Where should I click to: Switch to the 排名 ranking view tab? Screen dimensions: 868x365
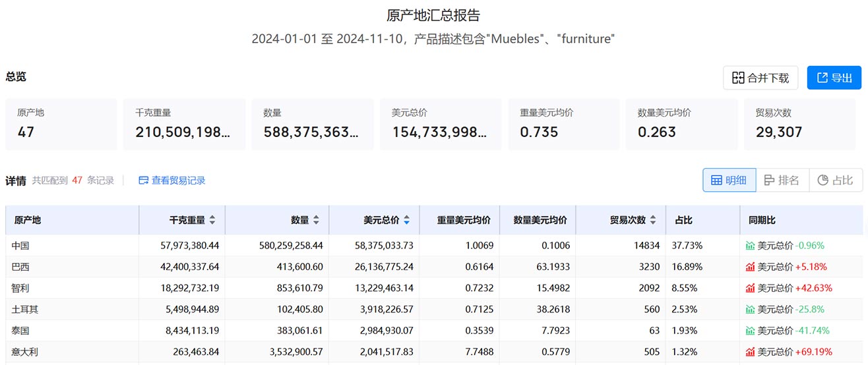(782, 181)
